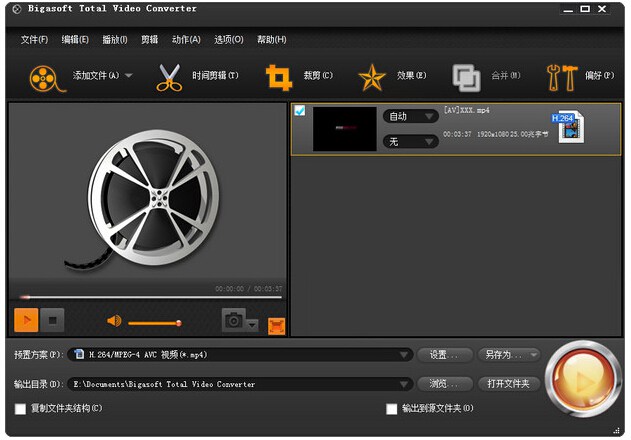Take a snapshot with camera icon

(233, 320)
